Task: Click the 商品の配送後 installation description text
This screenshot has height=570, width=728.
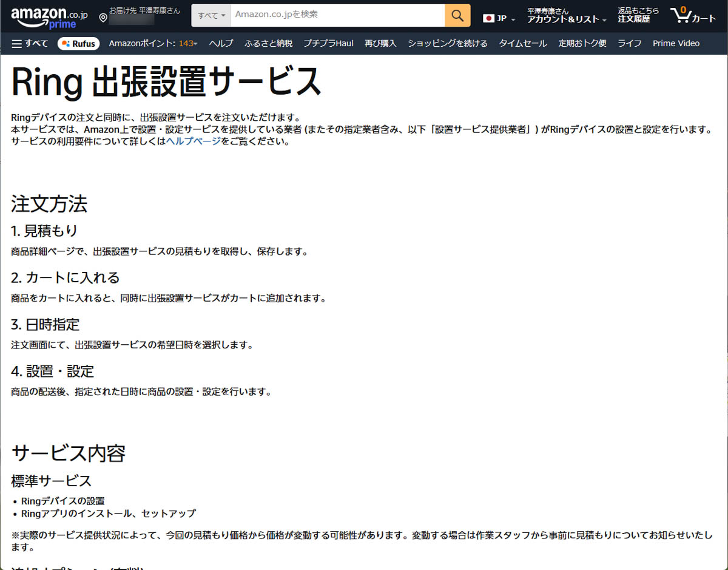Action: 141,392
